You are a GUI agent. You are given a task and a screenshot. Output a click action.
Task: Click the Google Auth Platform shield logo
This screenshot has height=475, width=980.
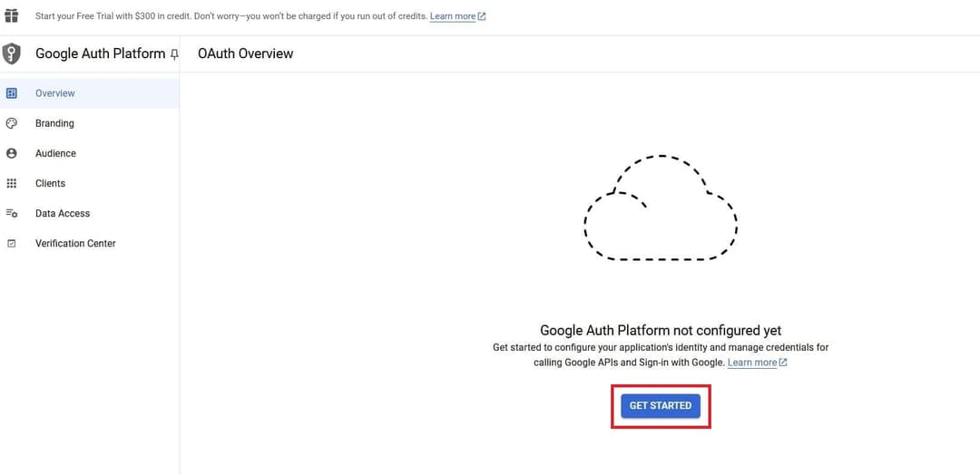[12, 53]
